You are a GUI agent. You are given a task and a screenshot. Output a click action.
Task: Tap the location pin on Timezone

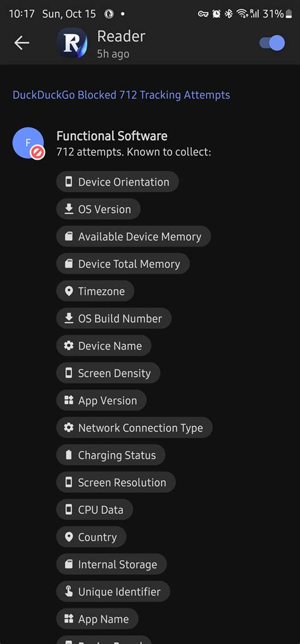tap(69, 291)
